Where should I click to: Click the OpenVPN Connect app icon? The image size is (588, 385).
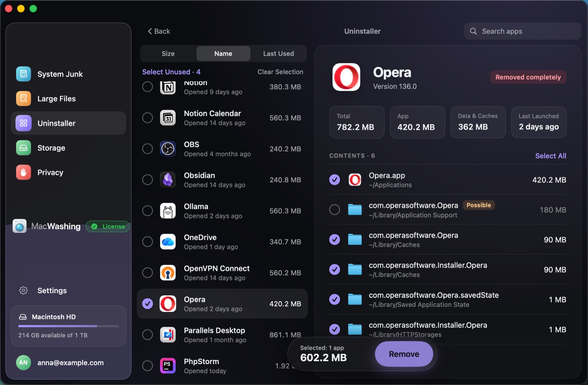[168, 273]
